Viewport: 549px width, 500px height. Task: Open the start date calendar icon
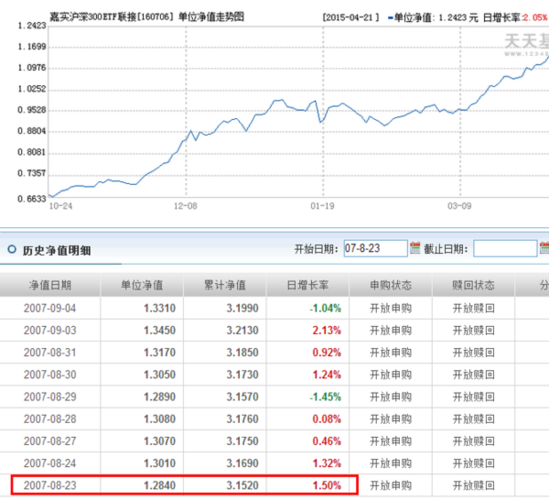pyautogui.click(x=415, y=248)
